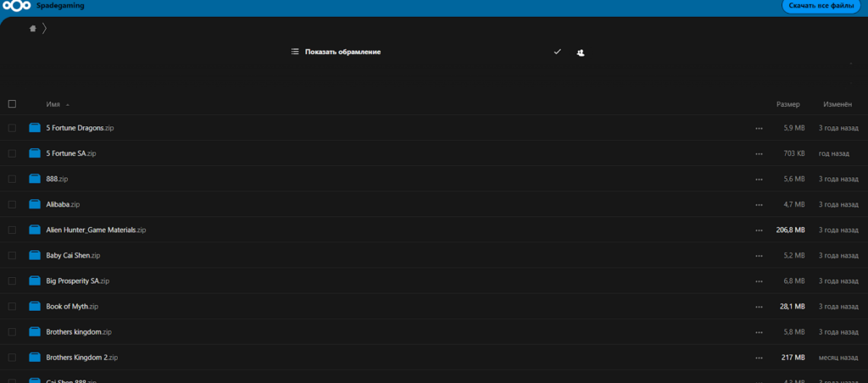Viewport: 868px width, 383px height.
Task: Click the shared users icon
Action: pyautogui.click(x=581, y=53)
